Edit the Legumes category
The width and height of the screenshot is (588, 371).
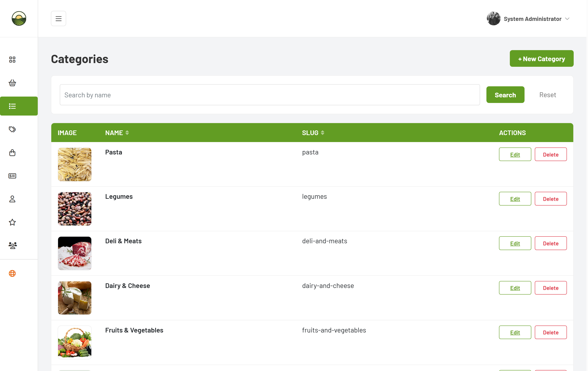515,199
